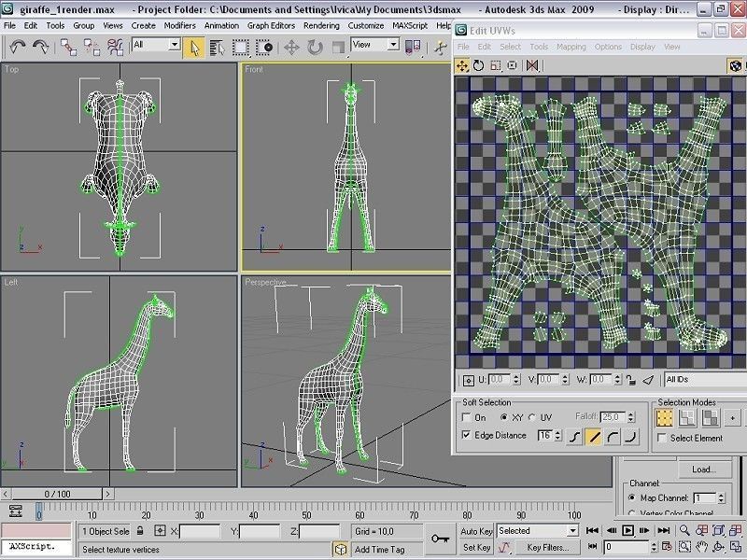
Task: Click Maximize Viewport Toggle icon
Action: (x=734, y=548)
